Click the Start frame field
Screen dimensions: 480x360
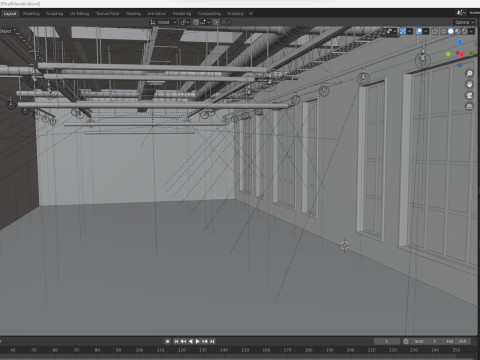click(426, 341)
